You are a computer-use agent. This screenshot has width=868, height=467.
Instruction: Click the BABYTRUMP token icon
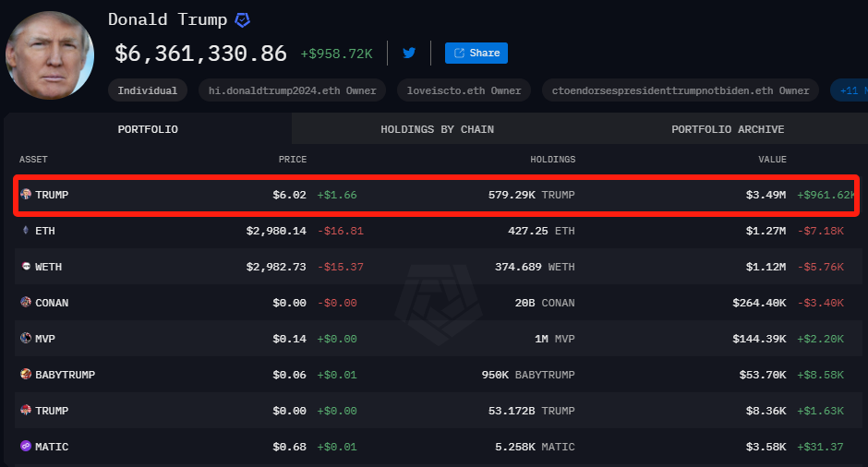26,374
